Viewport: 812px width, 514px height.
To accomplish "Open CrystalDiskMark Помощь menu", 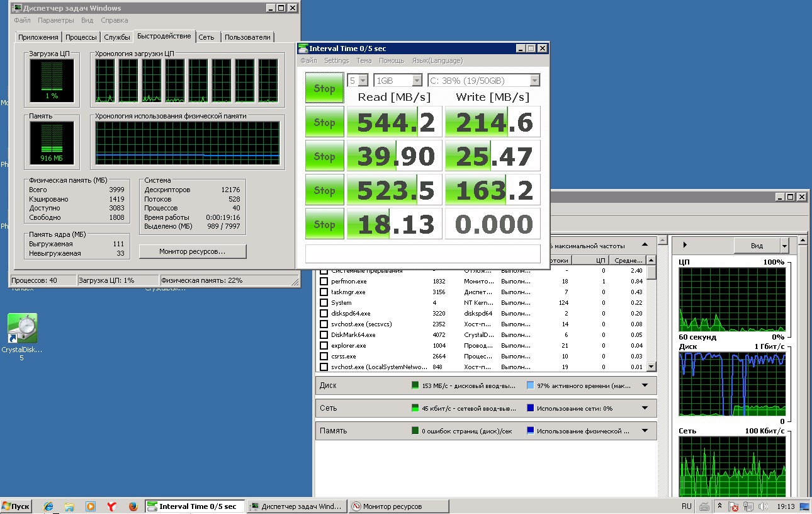I will (392, 60).
